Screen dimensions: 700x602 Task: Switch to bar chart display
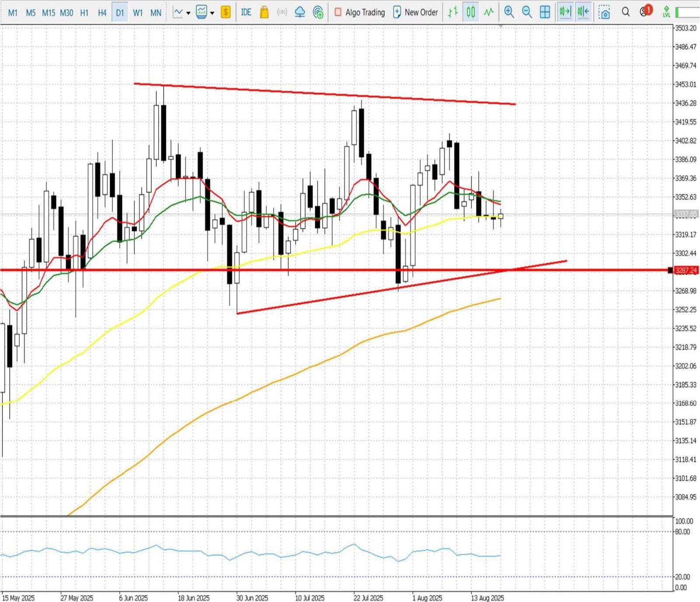click(x=453, y=12)
